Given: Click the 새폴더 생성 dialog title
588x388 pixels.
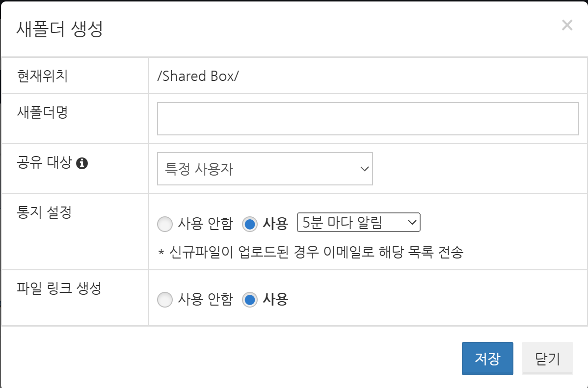Looking at the screenshot, I should pos(59,29).
